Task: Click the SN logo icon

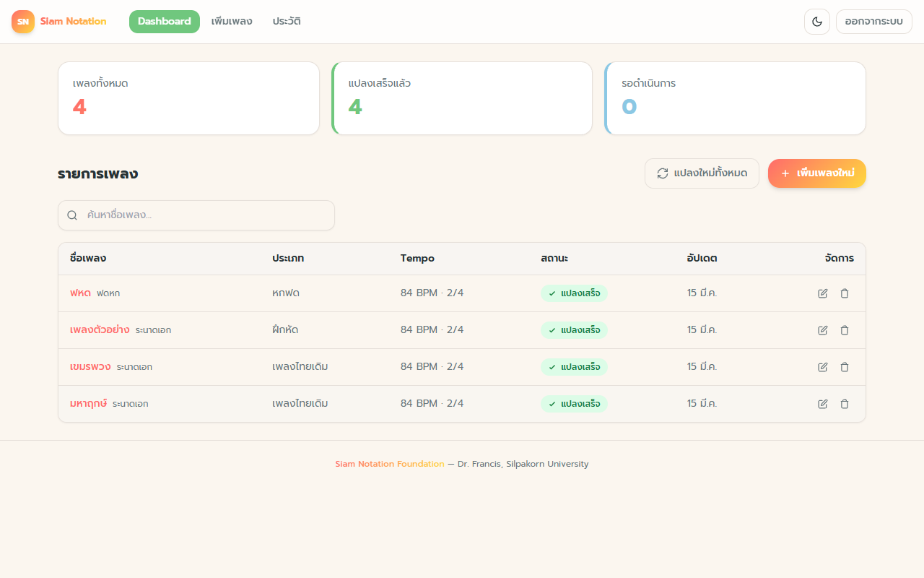Action: 23,22
